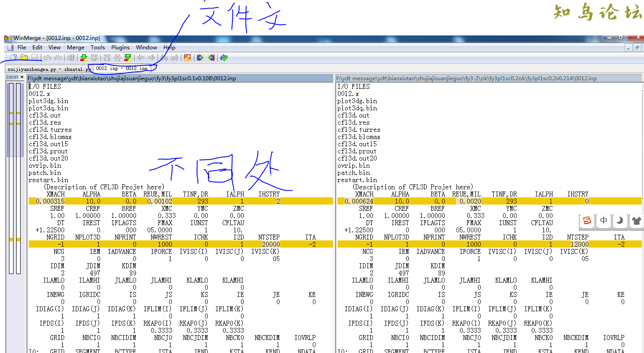The width and height of the screenshot is (644, 353).
Task: Redo the last undone edit
Action: [58, 57]
